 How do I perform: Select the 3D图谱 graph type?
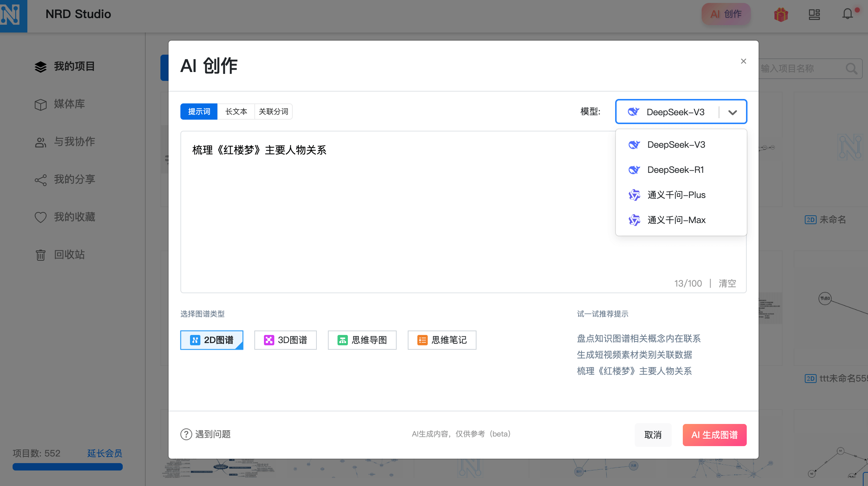tap(285, 340)
